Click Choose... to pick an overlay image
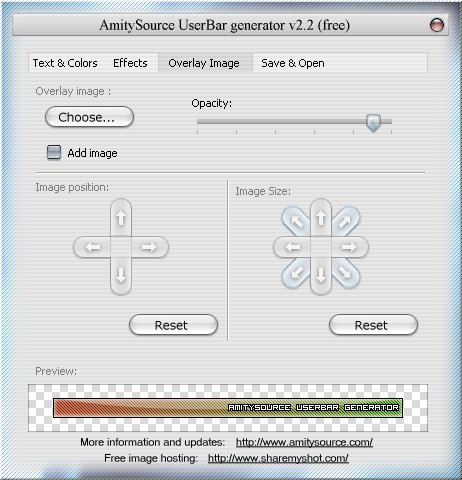Viewport: 462px width, 480px height. (89, 117)
